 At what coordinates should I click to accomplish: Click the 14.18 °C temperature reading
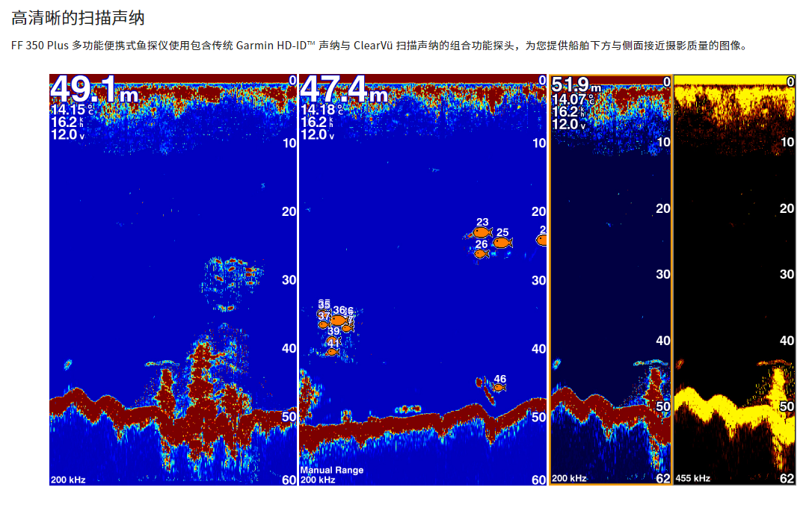pos(321,110)
